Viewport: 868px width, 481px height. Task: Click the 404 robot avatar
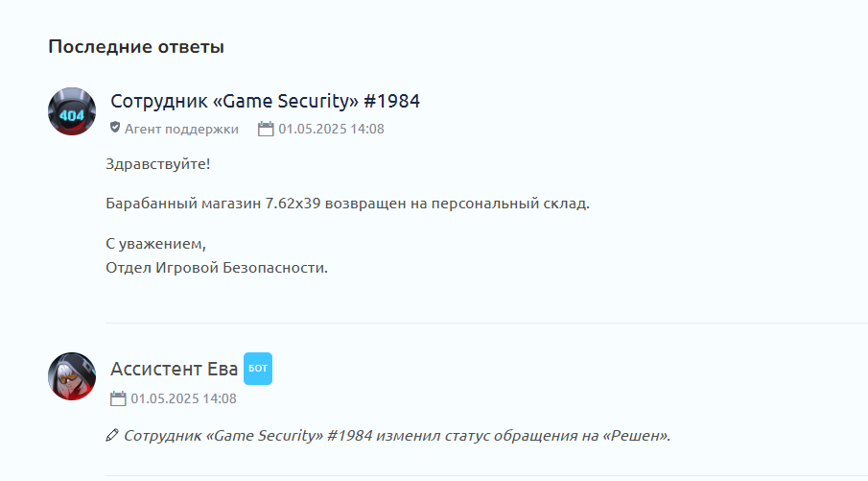click(x=72, y=111)
